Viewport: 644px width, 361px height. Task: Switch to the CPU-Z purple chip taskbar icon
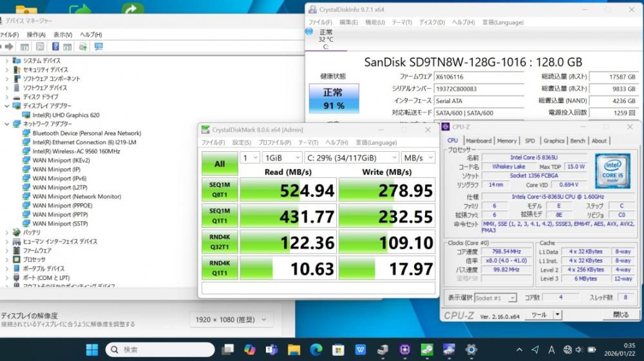click(x=404, y=349)
